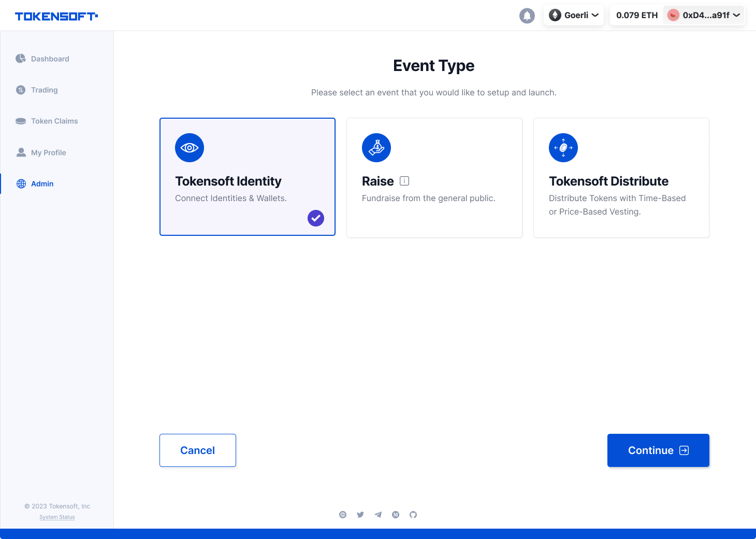Click the Admin globe icon

coord(21,183)
